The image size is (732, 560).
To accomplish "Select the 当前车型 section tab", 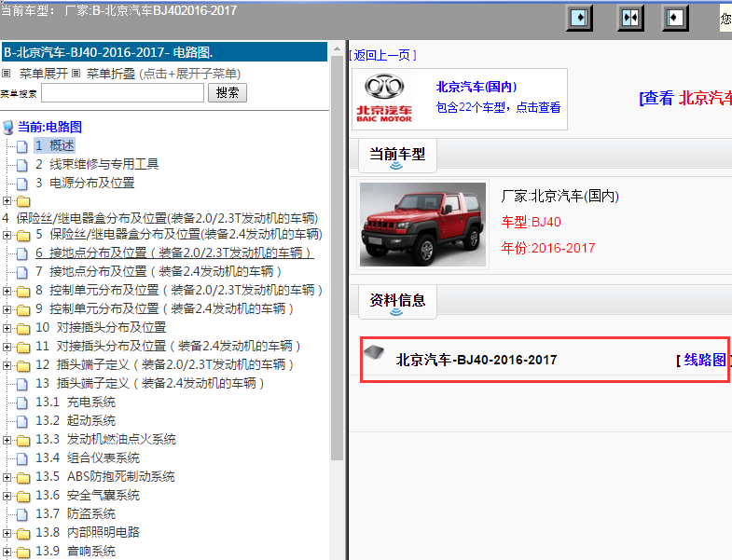I will click(x=397, y=156).
